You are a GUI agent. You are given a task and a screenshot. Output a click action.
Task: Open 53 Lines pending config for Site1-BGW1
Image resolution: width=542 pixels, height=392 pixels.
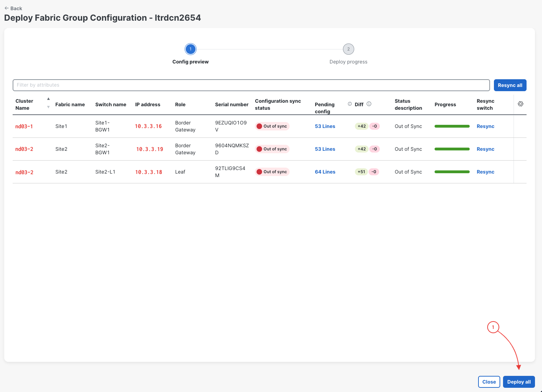325,126
